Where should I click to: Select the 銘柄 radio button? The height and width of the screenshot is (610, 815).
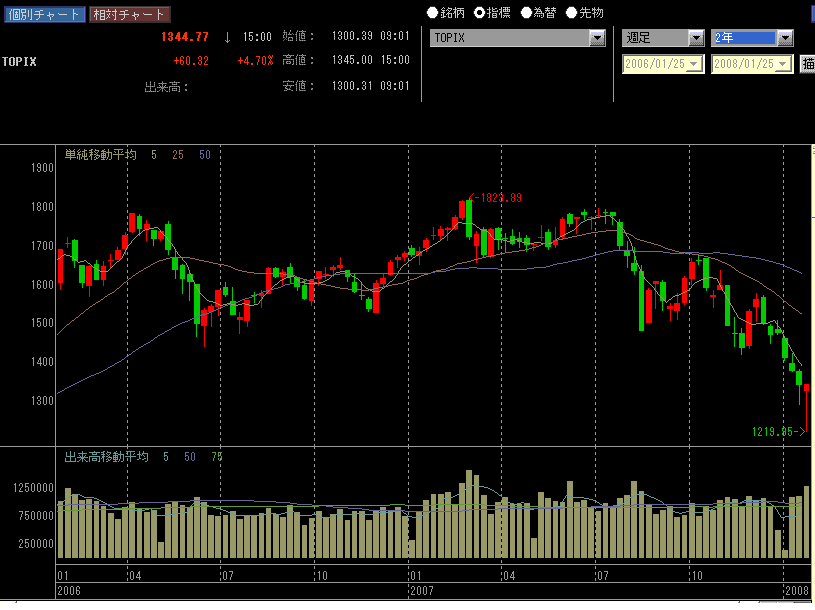coord(432,13)
